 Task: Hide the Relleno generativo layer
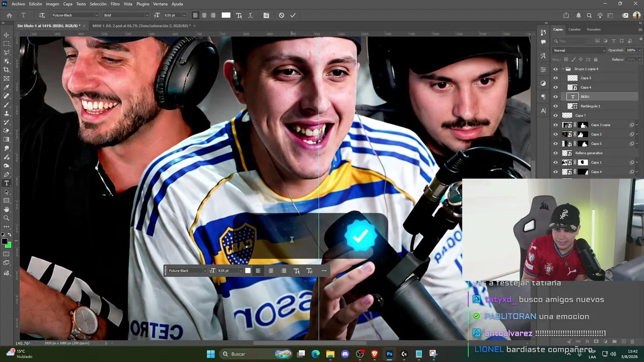(555, 153)
